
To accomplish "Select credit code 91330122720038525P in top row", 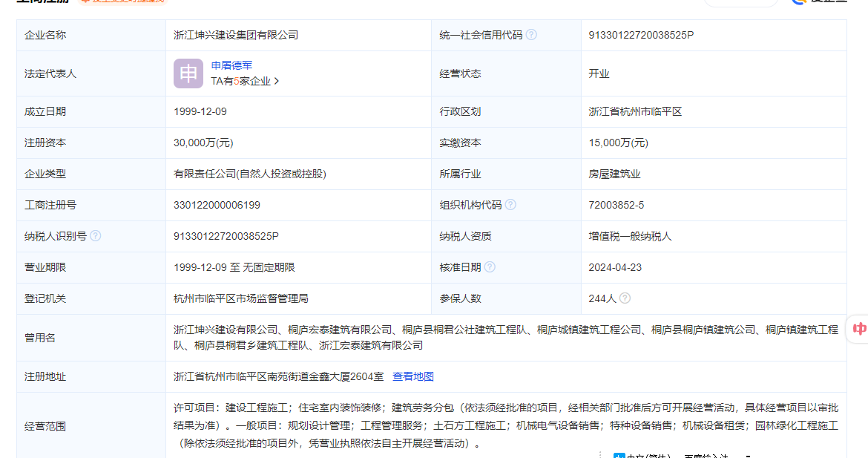I will 641,35.
